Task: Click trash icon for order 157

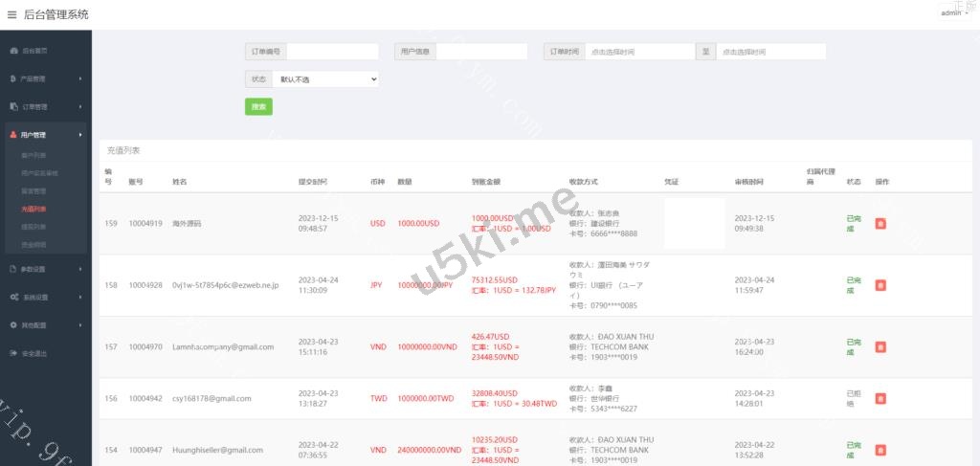Action: pos(880,346)
